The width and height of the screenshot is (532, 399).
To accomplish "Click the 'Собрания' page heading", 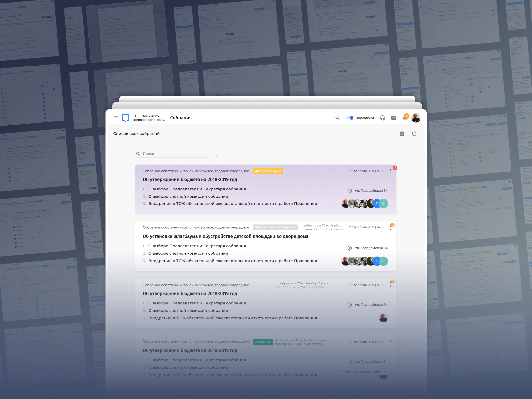I will [181, 118].
